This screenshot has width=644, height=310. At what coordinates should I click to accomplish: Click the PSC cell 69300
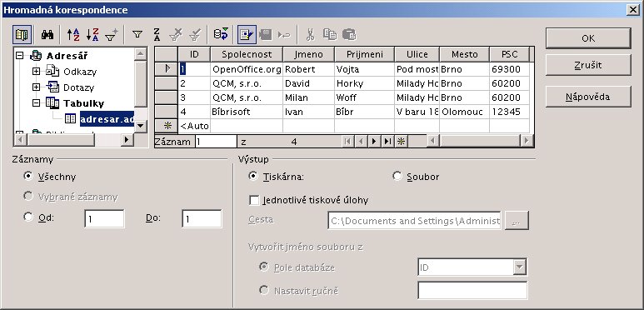click(509, 69)
